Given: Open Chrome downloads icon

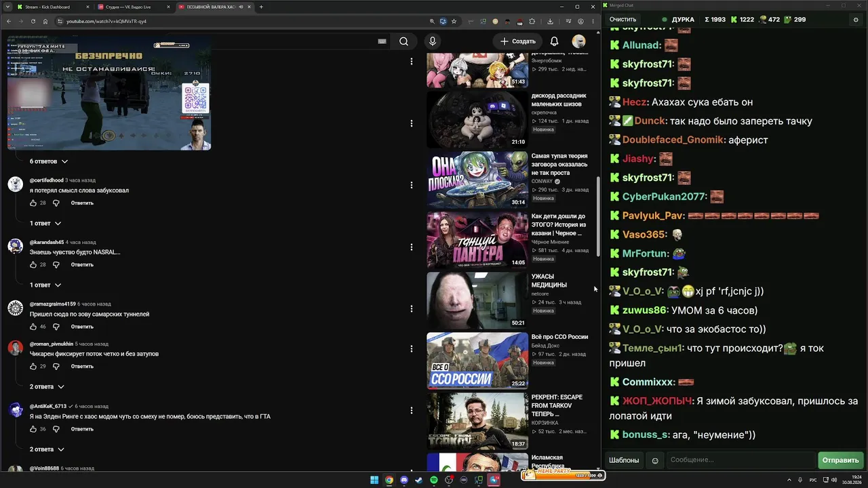Looking at the screenshot, I should coord(550,21).
